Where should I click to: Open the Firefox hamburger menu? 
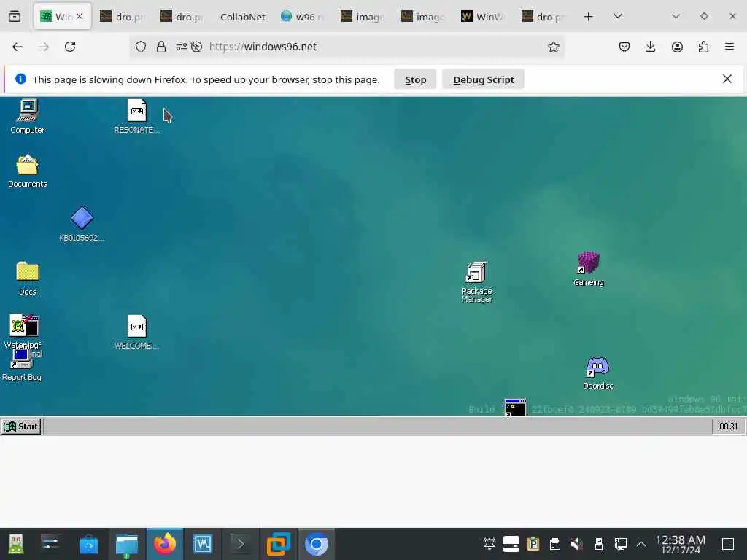(x=729, y=47)
